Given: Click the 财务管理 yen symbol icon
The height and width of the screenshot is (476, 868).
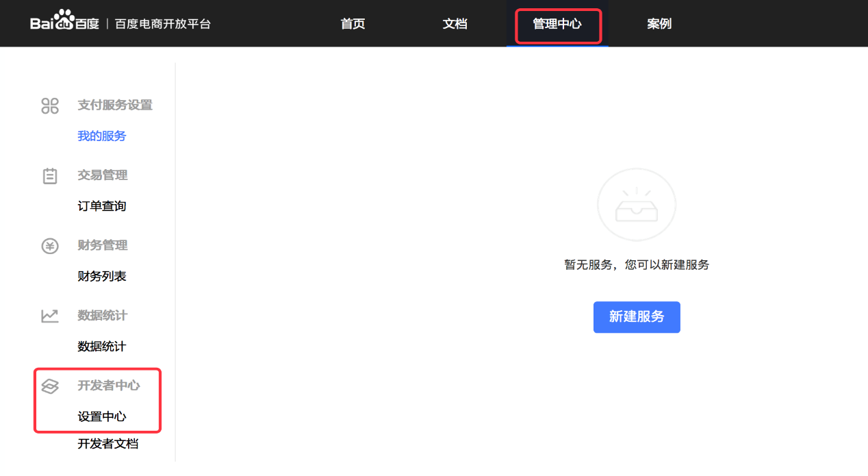Looking at the screenshot, I should point(49,245).
